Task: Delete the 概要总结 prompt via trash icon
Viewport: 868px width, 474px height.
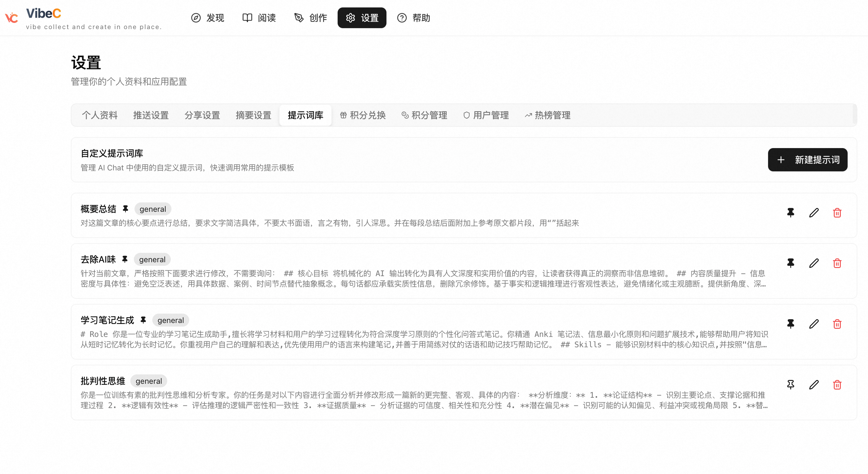Action: tap(837, 213)
